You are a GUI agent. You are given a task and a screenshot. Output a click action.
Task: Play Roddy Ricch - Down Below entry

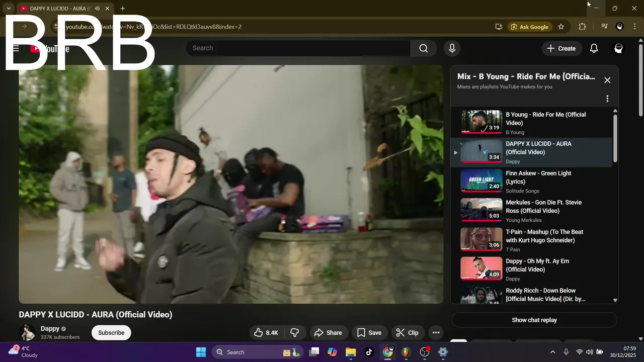(531, 295)
